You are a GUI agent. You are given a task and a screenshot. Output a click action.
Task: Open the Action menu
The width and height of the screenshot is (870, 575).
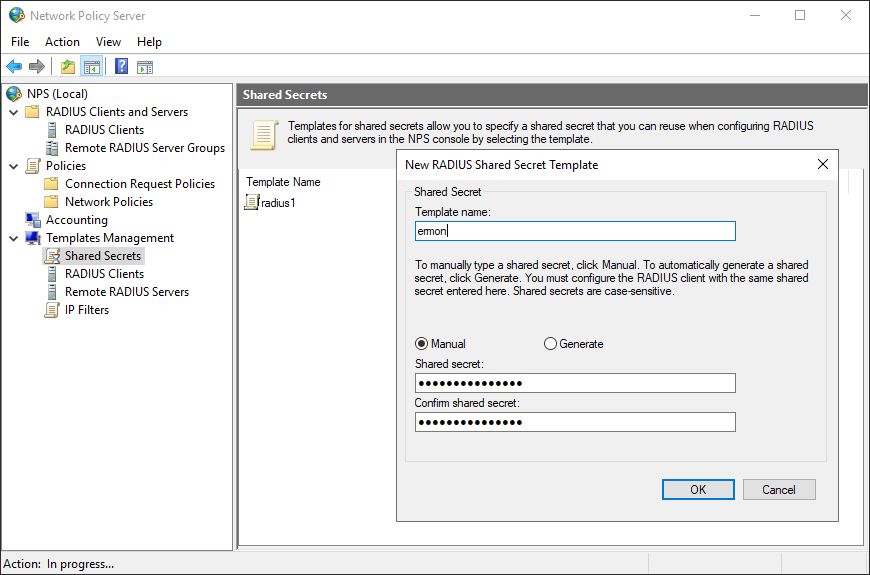[x=62, y=42]
